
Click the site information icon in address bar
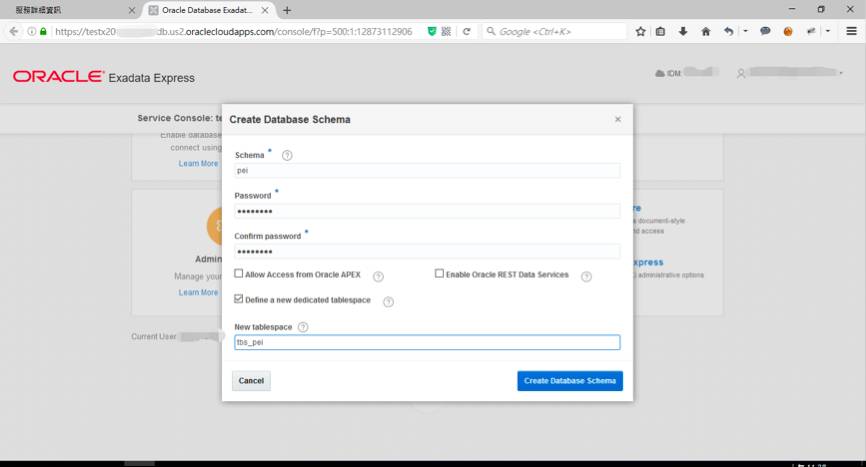[x=32, y=31]
